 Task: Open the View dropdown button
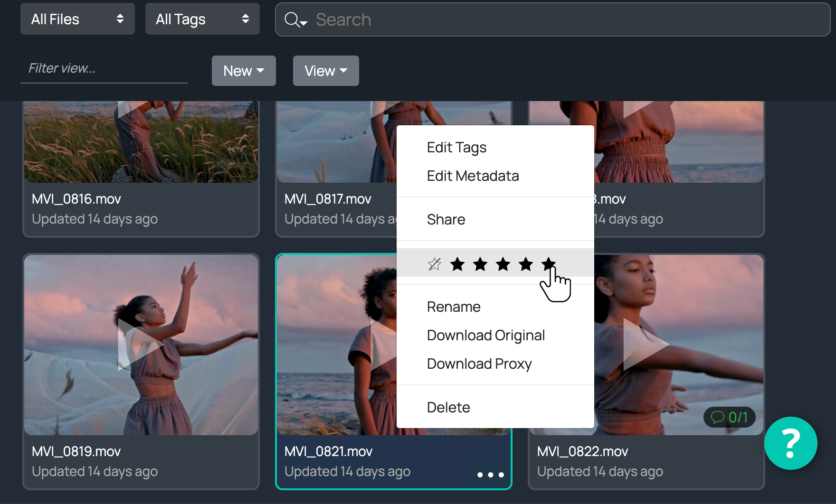[x=326, y=71]
